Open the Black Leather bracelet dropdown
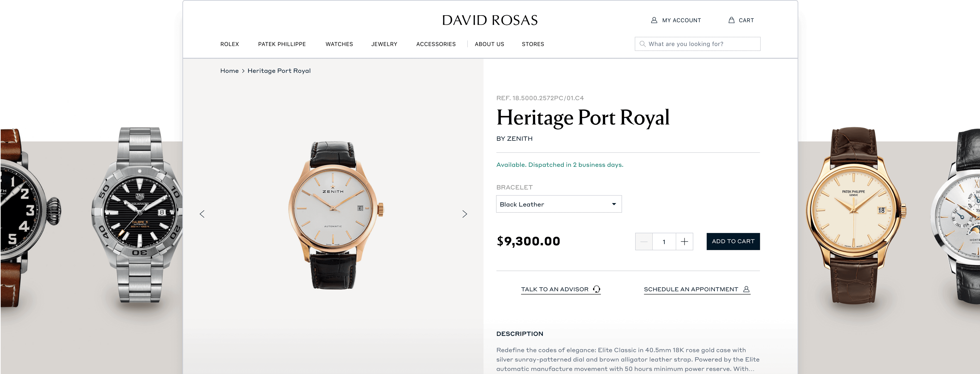Image resolution: width=980 pixels, height=374 pixels. pos(559,204)
